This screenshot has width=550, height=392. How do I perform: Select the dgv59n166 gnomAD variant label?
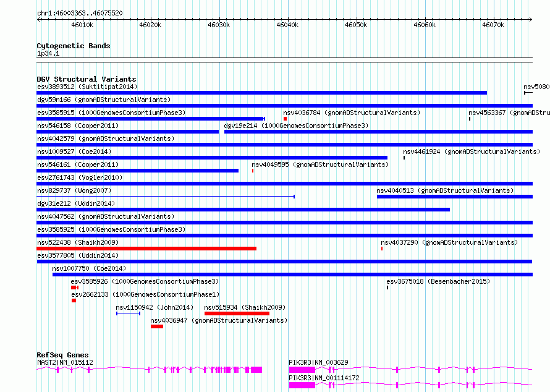click(x=104, y=100)
